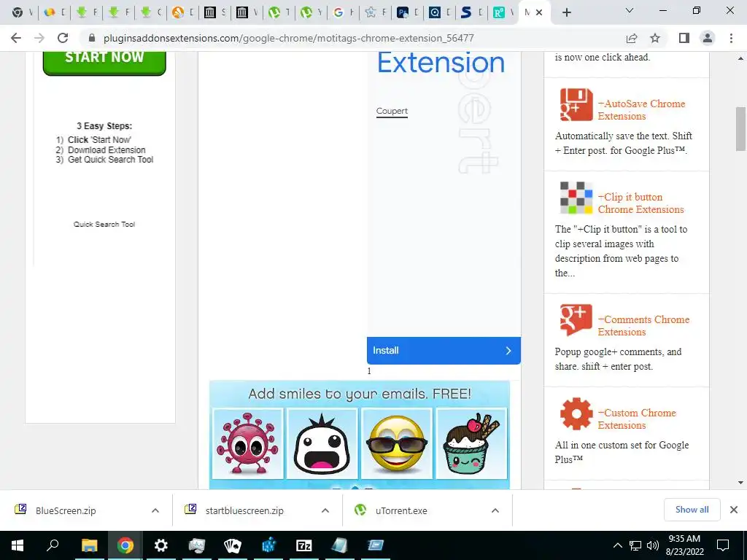This screenshot has width=747, height=560.
Task: Reload the current page
Action: coord(63,38)
